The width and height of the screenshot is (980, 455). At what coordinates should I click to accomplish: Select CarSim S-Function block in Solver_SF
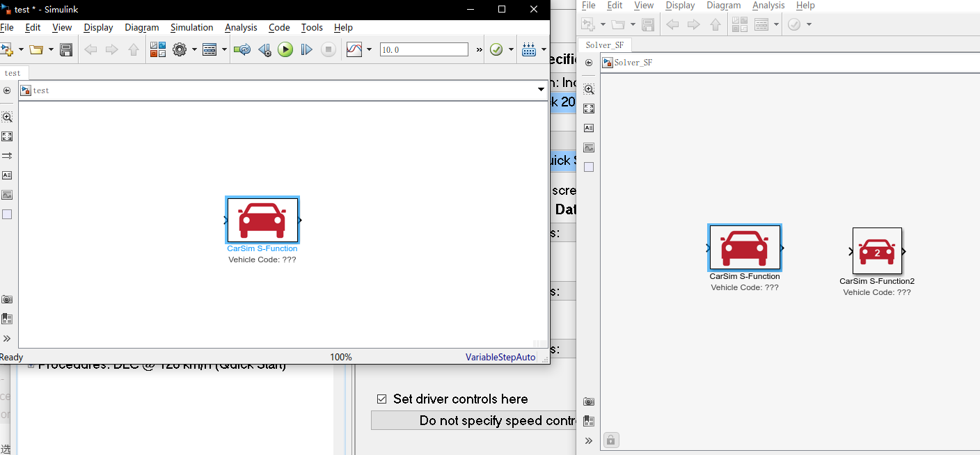pos(745,247)
